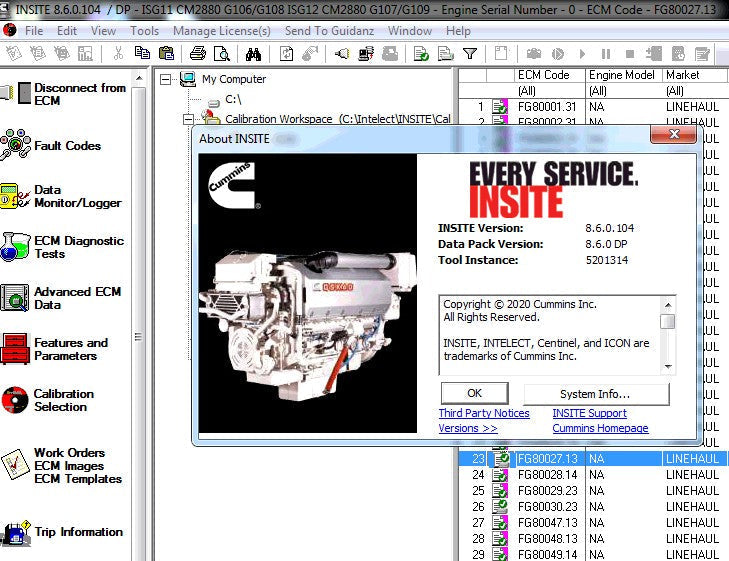729x561 pixels.
Task: Click the plug Connect to ECM toolbar icon
Action: 342,54
